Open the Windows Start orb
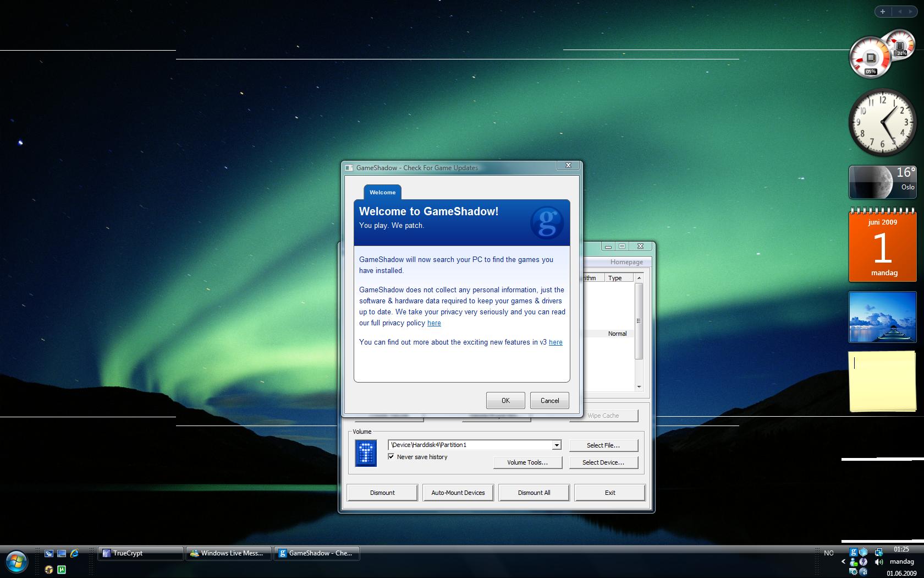The image size is (924, 578). tap(16, 563)
